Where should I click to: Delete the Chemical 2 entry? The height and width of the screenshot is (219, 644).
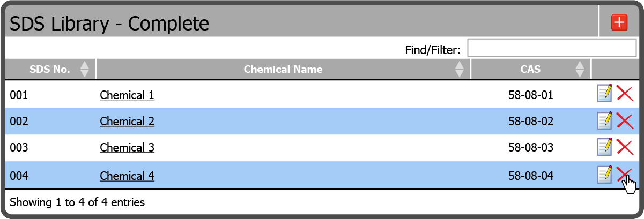625,120
